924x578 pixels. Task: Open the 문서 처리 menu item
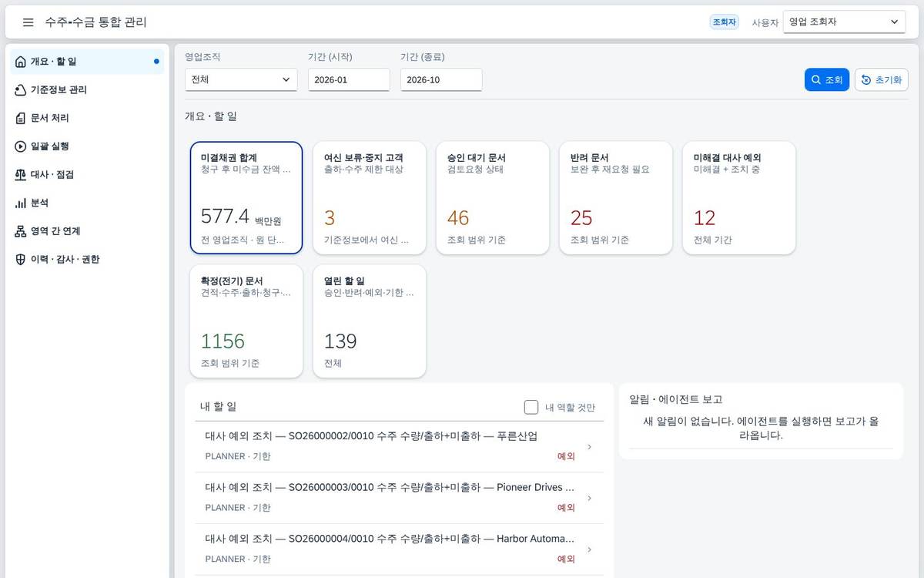click(87, 118)
